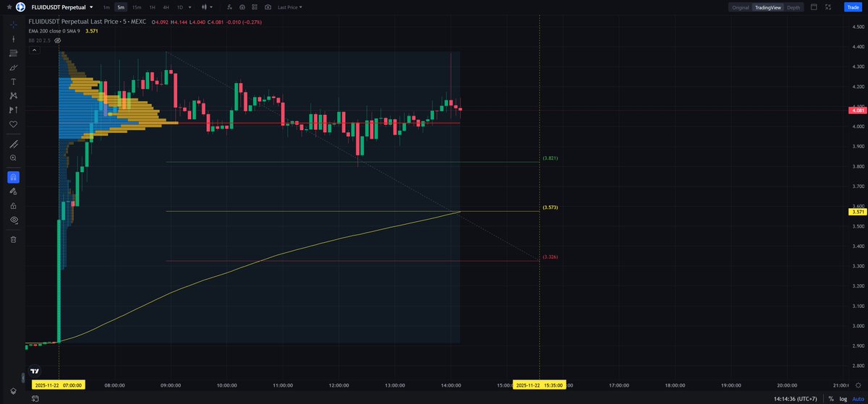Switch to the Original chart view

tap(740, 7)
